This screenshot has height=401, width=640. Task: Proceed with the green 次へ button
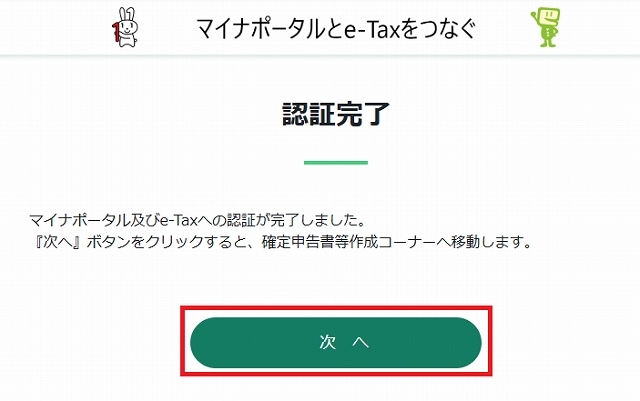[x=336, y=342]
